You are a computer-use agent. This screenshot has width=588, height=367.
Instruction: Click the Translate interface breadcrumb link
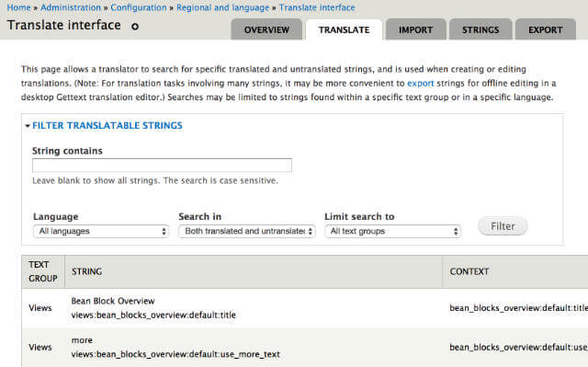click(x=317, y=7)
